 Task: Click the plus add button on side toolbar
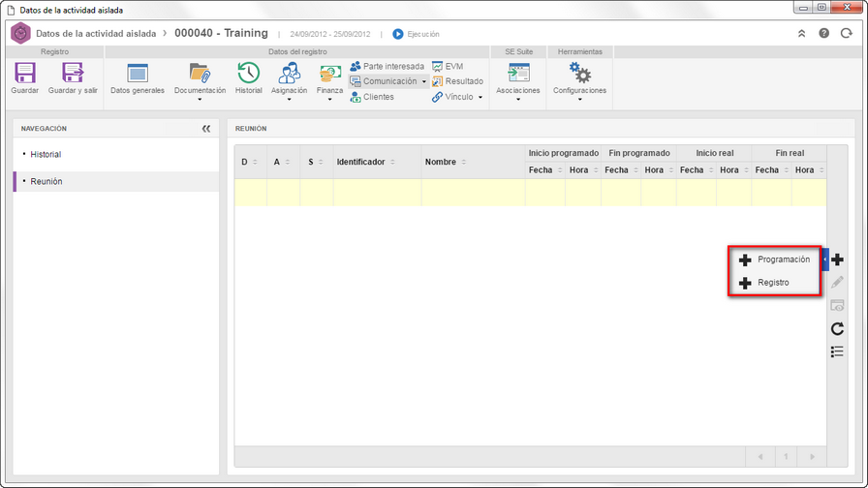(838, 259)
